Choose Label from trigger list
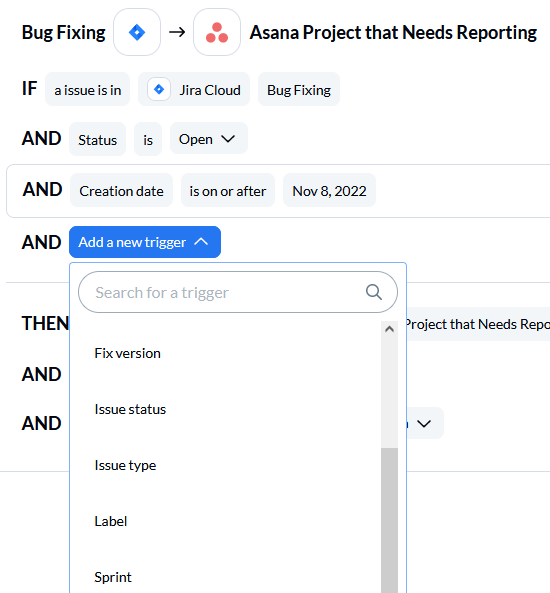 110,521
